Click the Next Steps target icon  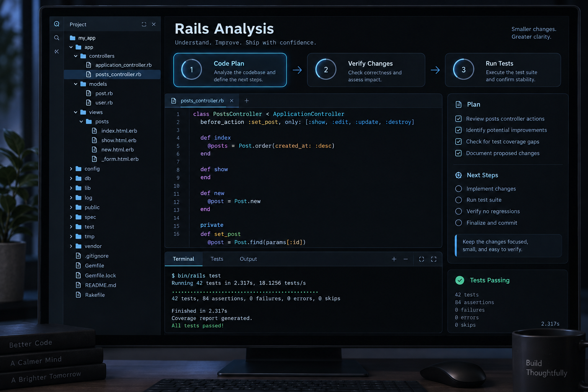coord(459,175)
